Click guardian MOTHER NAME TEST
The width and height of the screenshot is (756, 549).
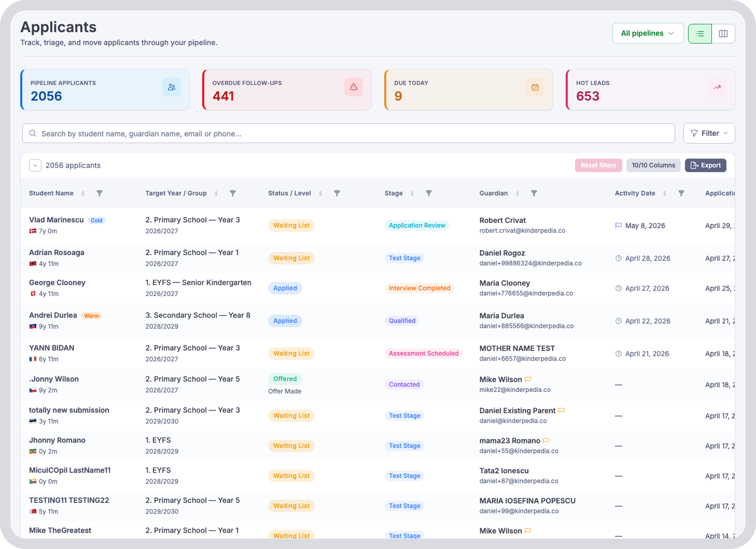click(x=517, y=348)
